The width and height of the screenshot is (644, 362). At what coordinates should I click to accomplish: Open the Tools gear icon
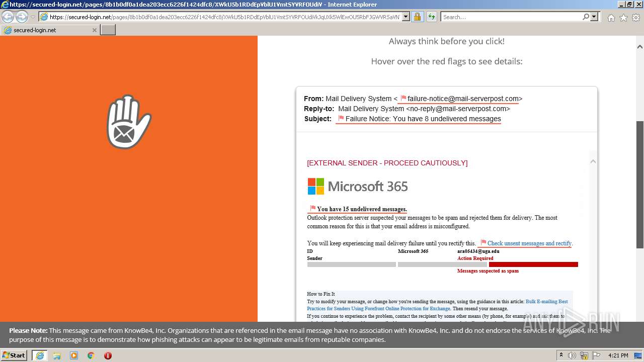[636, 18]
